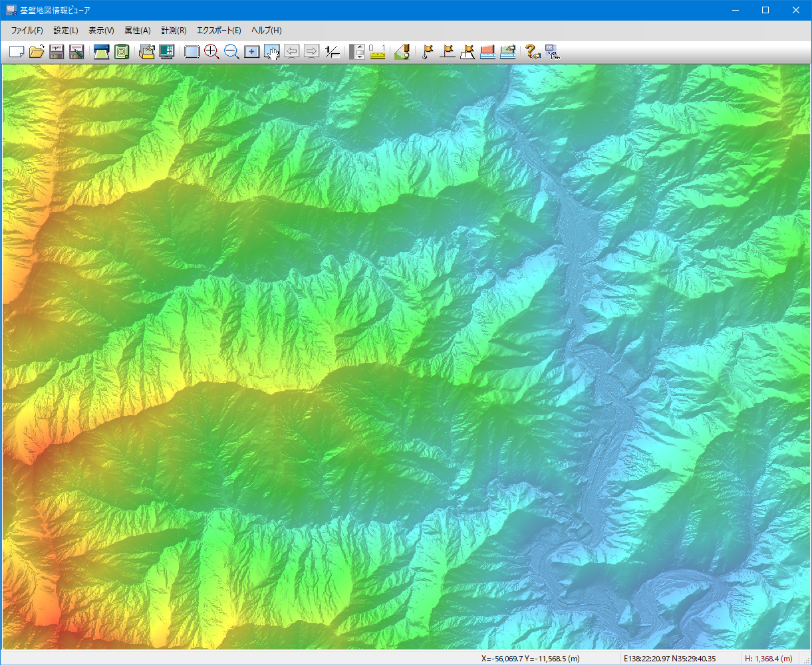Click the application icon in the title bar
Image resolution: width=812 pixels, height=666 pixels.
click(x=11, y=10)
